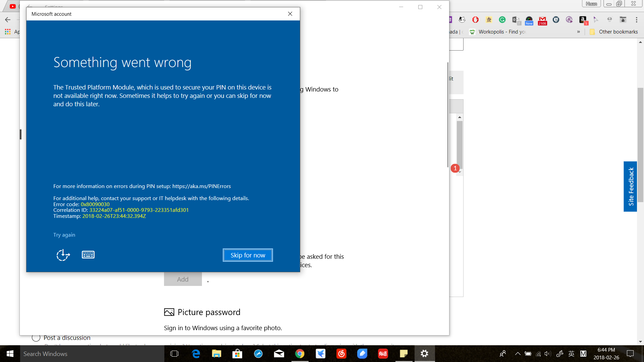Open Microsoft Edge from the taskbar
This screenshot has height=362, width=644.
pos(196,354)
